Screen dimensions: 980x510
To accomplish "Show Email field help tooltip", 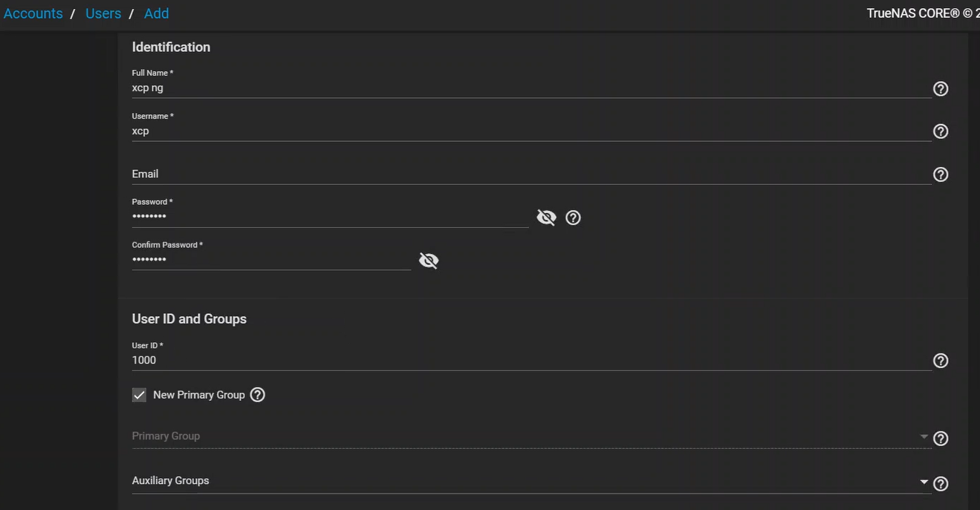I will tap(941, 174).
